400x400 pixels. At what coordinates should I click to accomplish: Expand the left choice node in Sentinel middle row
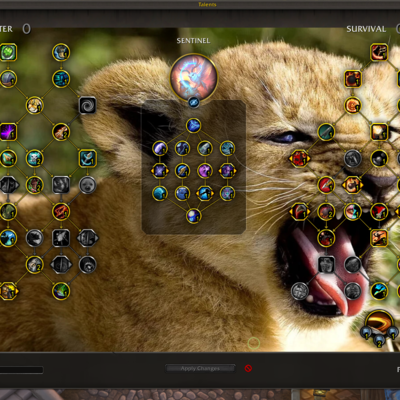tap(160, 171)
